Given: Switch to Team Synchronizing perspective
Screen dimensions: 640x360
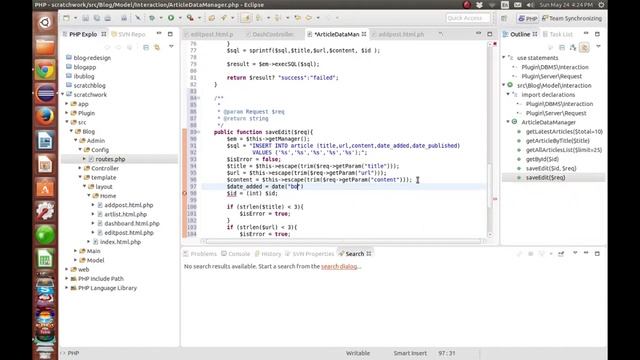Looking at the screenshot, I should coord(572,18).
